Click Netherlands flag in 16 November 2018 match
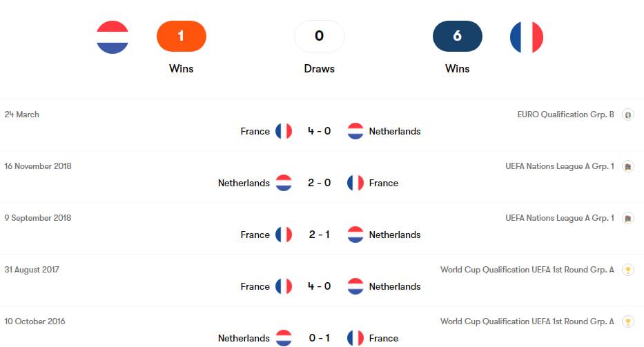The image size is (644, 347). point(284,183)
